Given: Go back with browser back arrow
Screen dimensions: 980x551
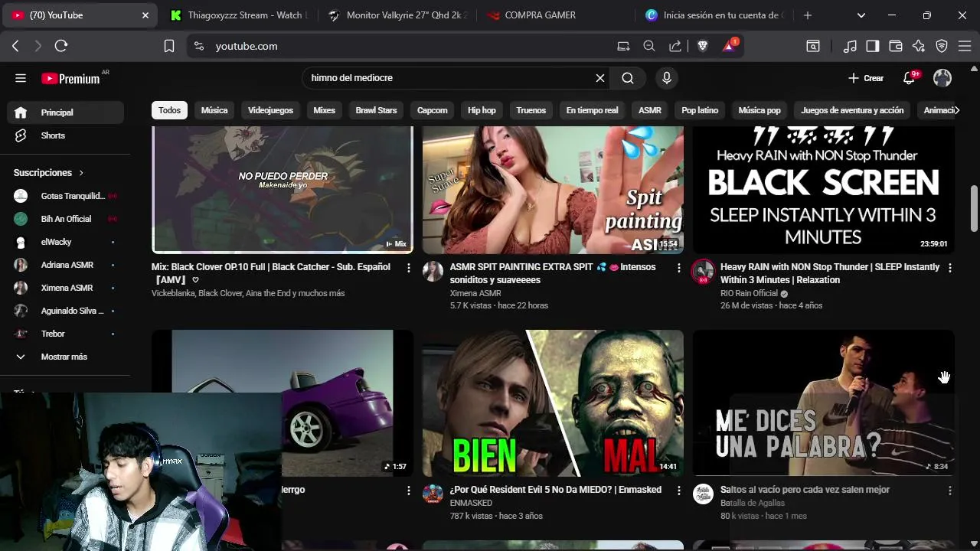Looking at the screenshot, I should (x=15, y=46).
